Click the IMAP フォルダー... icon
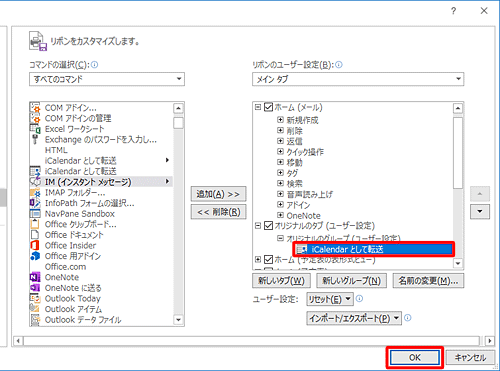Viewport: 500px width, 371px height. point(35,192)
